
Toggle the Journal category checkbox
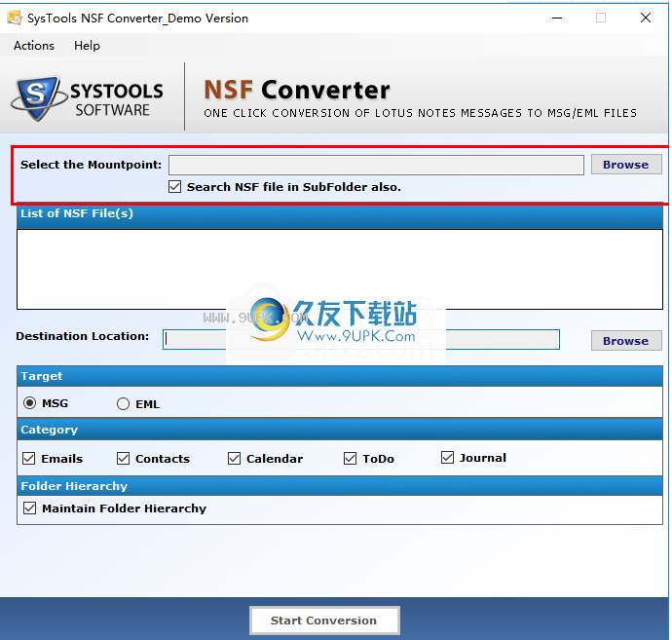point(447,458)
